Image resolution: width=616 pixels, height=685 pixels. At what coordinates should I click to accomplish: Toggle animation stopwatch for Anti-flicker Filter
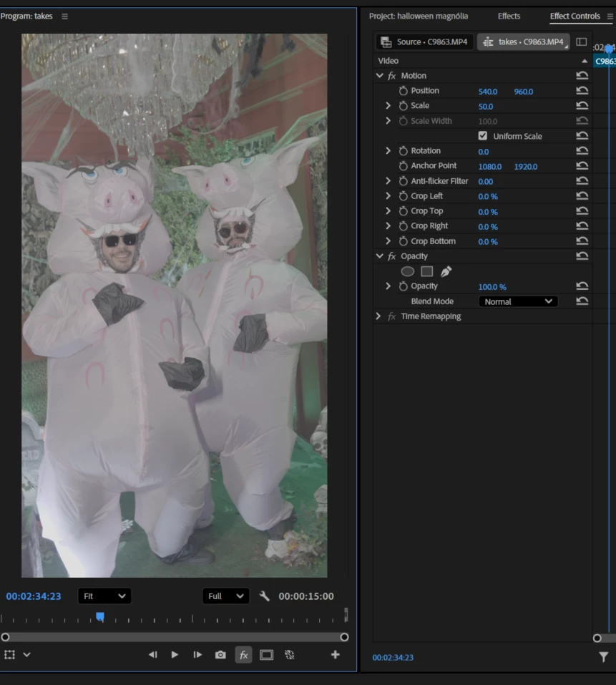[x=403, y=181]
